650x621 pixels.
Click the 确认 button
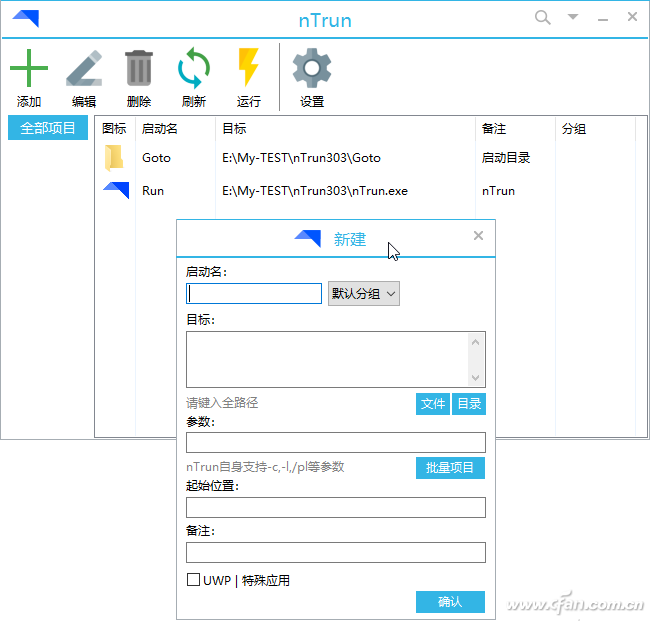click(x=450, y=602)
